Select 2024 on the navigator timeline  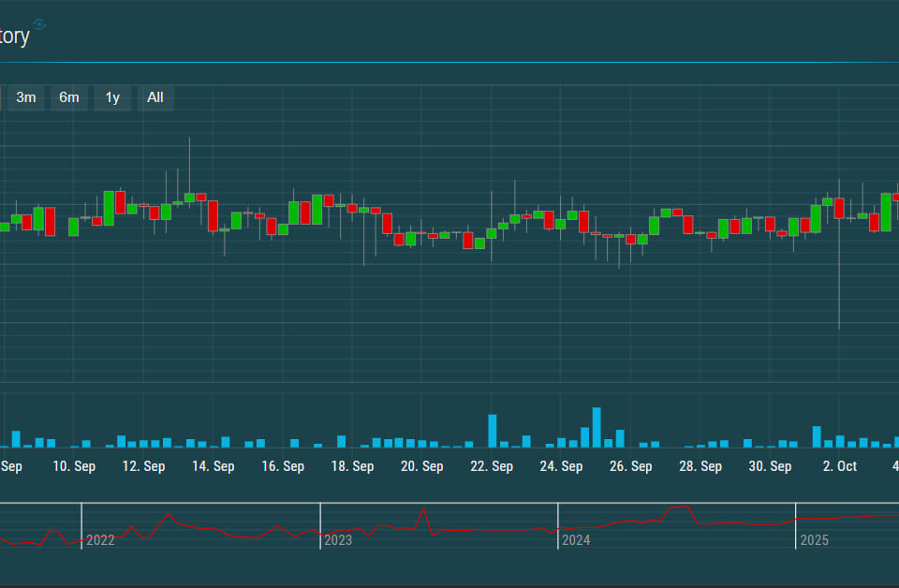(576, 540)
